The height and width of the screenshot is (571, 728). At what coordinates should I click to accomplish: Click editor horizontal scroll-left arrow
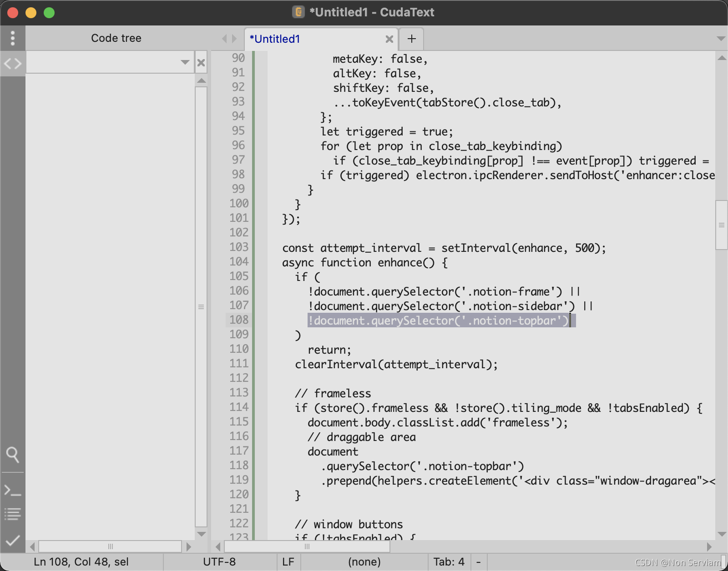(x=218, y=546)
